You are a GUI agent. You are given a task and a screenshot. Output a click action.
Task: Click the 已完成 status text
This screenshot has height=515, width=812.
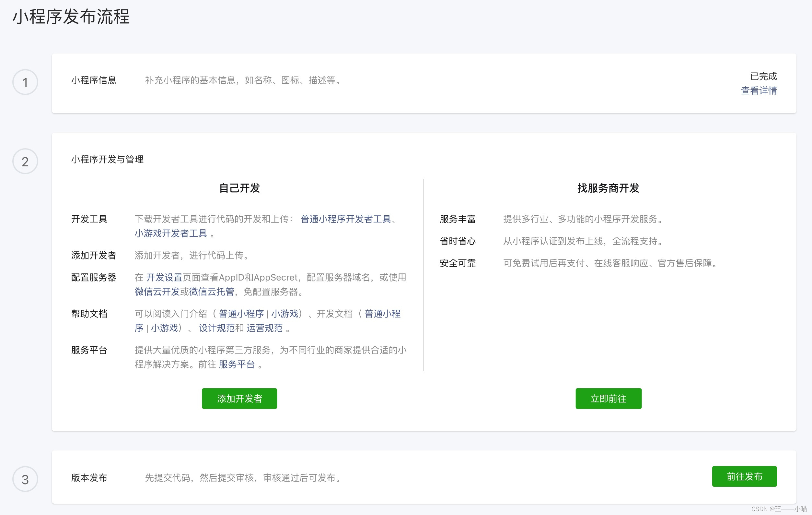coord(763,76)
